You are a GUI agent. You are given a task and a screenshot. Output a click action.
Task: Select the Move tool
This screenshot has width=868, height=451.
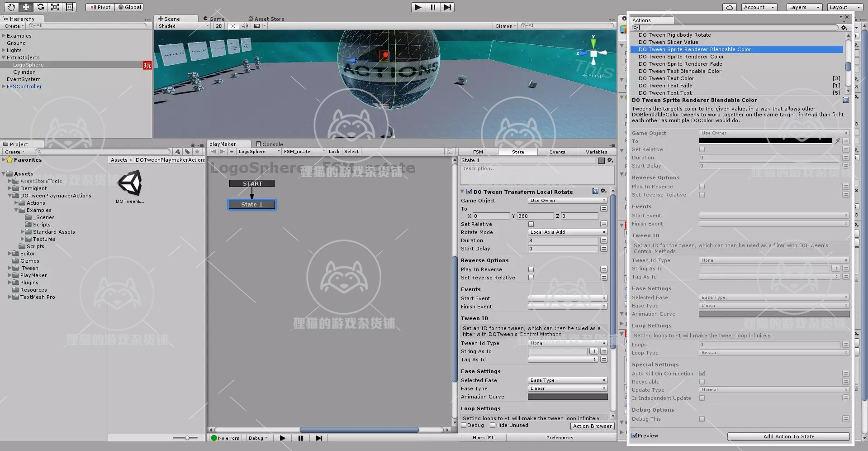tap(26, 7)
